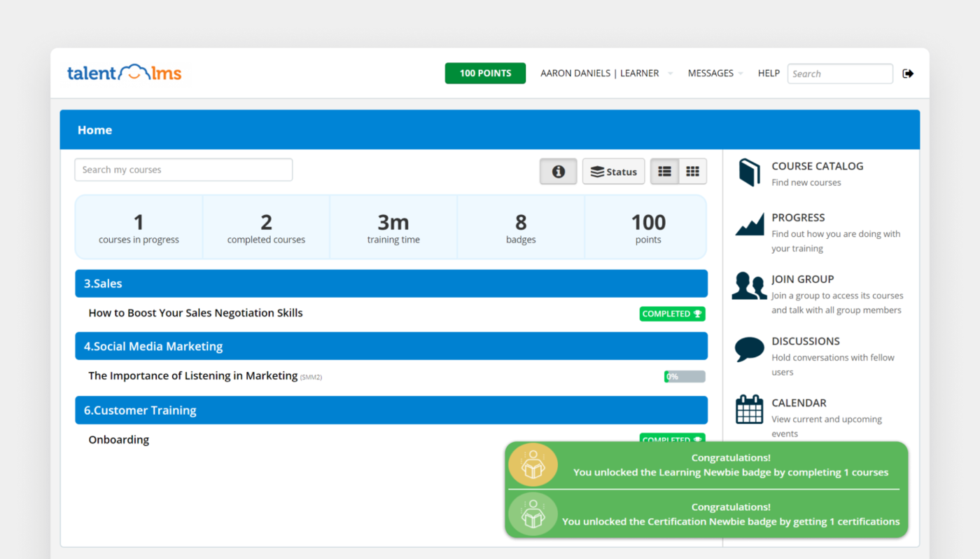Open the MESSAGES menu
The height and width of the screenshot is (559, 980).
click(x=710, y=73)
